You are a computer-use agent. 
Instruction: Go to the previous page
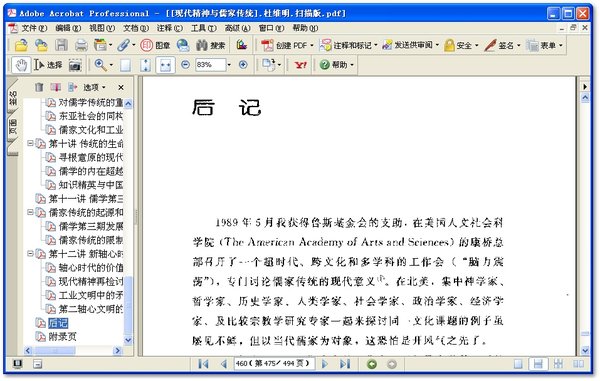tap(224, 364)
